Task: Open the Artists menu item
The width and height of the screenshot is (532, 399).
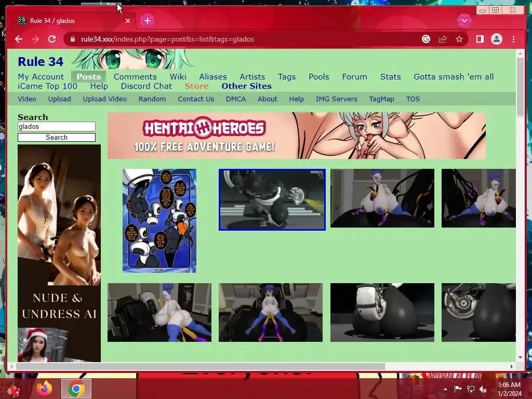Action: [x=252, y=77]
